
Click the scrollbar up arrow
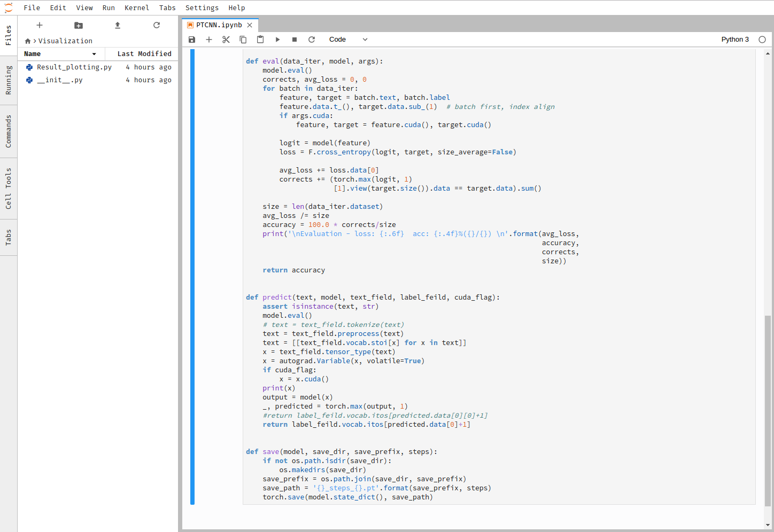click(x=768, y=53)
